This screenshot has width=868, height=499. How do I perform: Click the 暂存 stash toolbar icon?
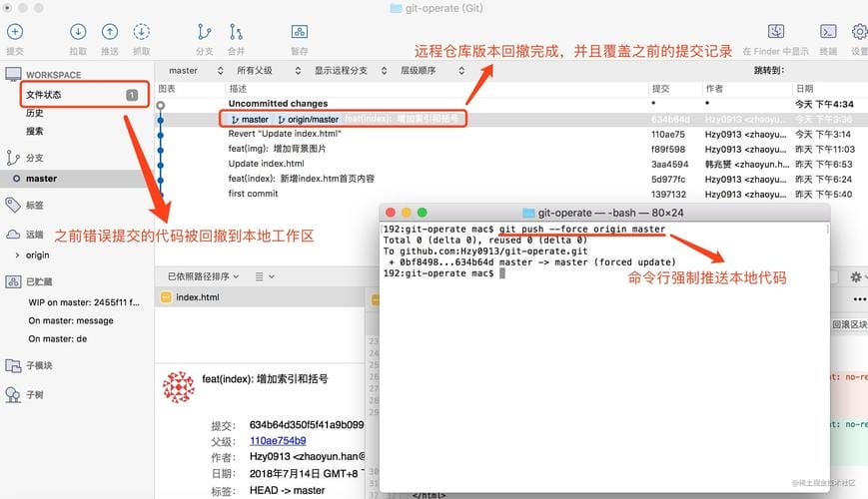pos(300,32)
